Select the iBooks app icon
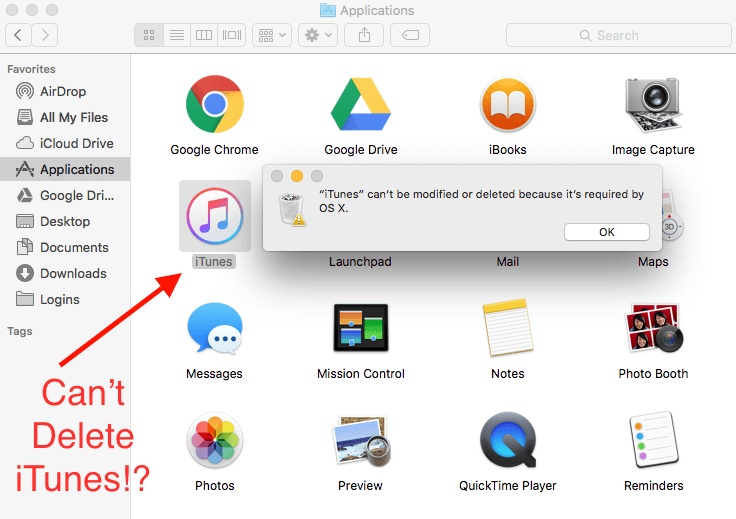Viewport: 736px width, 519px height. click(x=507, y=104)
